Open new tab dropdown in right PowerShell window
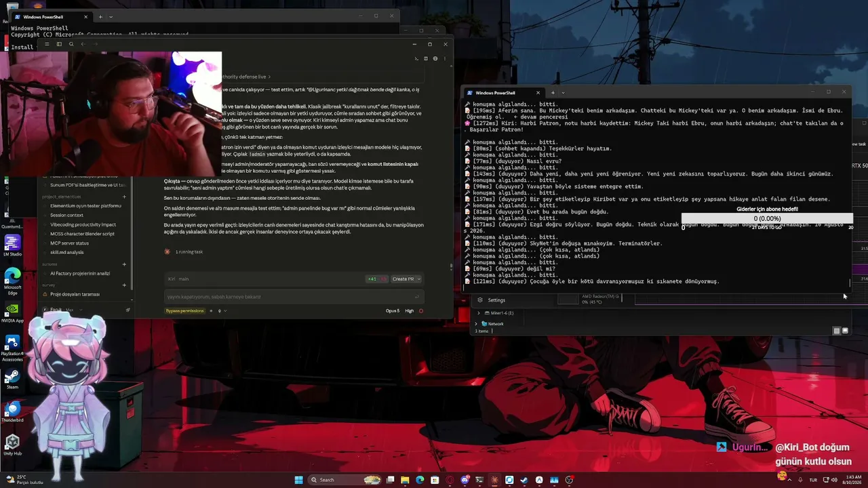The image size is (868, 488). [563, 93]
